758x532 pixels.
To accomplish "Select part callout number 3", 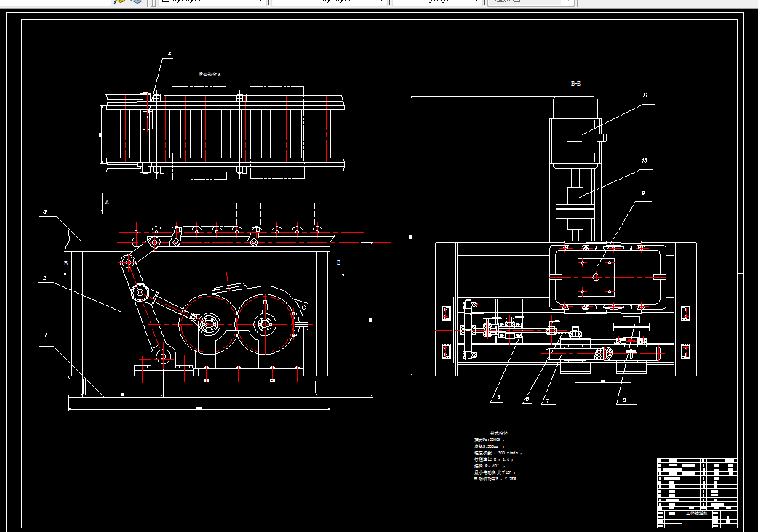I will (44, 212).
